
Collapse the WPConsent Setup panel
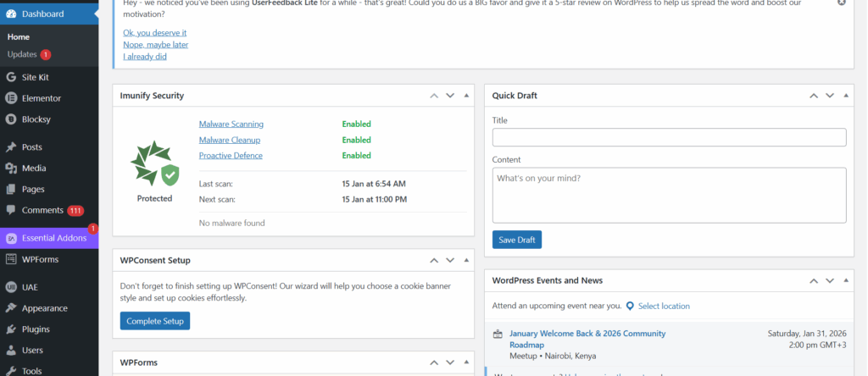point(466,261)
